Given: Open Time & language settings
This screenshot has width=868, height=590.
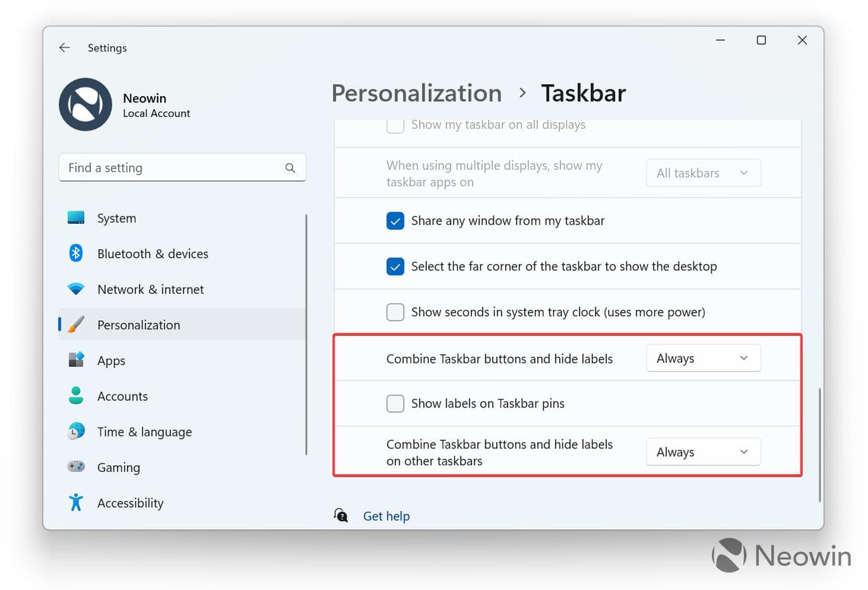Looking at the screenshot, I should tap(144, 432).
